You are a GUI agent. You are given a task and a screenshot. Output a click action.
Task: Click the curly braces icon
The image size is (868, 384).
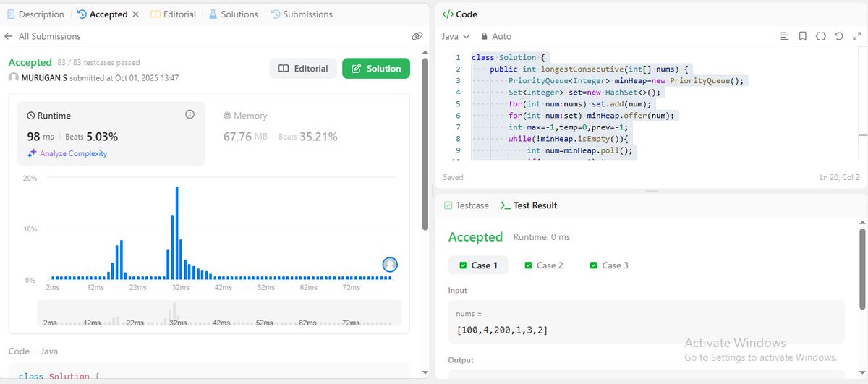pyautogui.click(x=820, y=36)
